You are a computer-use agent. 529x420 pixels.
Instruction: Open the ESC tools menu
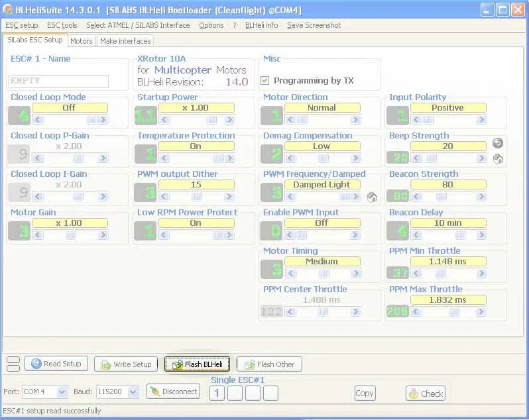tap(62, 25)
